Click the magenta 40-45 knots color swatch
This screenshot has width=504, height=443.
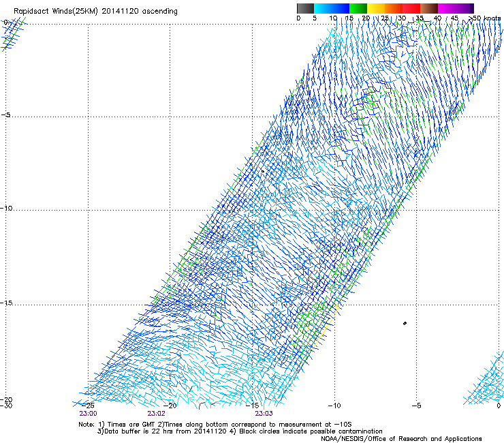[447, 8]
